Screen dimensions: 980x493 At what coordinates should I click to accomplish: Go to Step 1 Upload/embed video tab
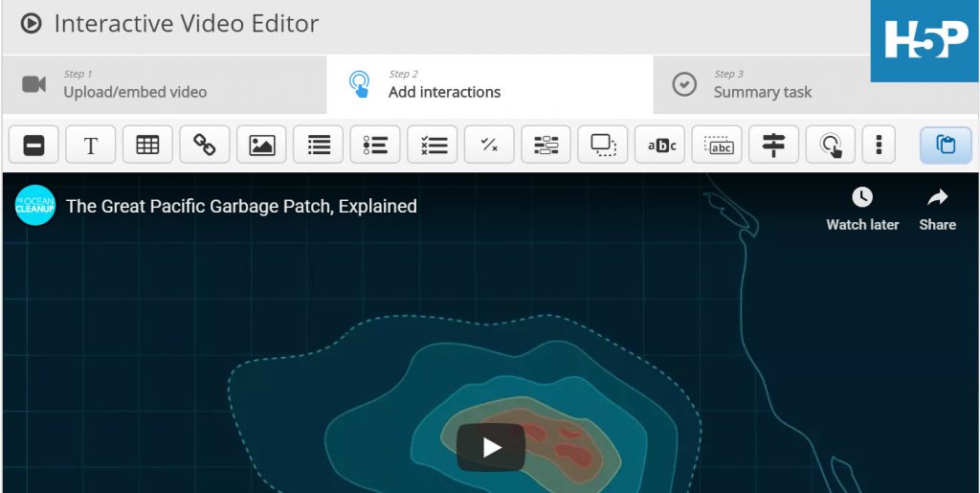coord(165,84)
